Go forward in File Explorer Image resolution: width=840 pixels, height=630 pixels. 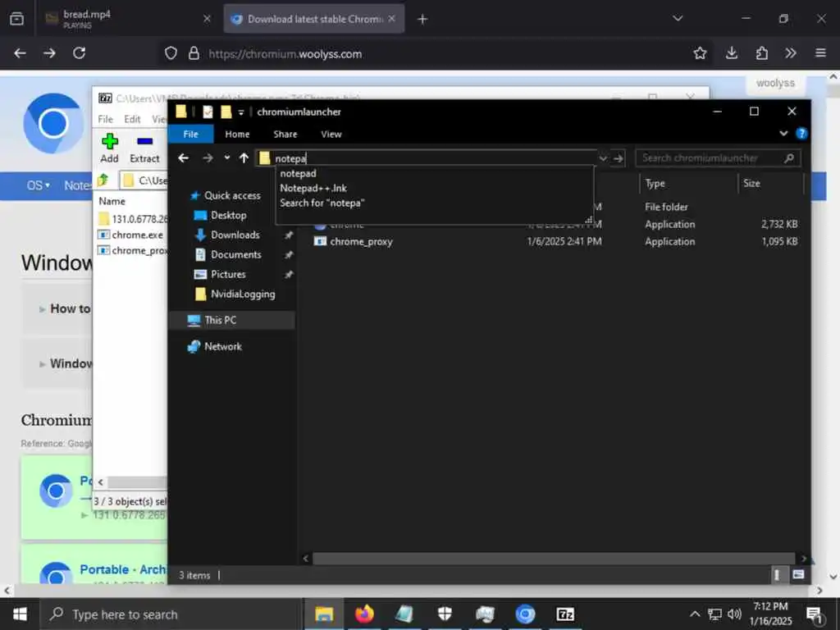pyautogui.click(x=208, y=158)
